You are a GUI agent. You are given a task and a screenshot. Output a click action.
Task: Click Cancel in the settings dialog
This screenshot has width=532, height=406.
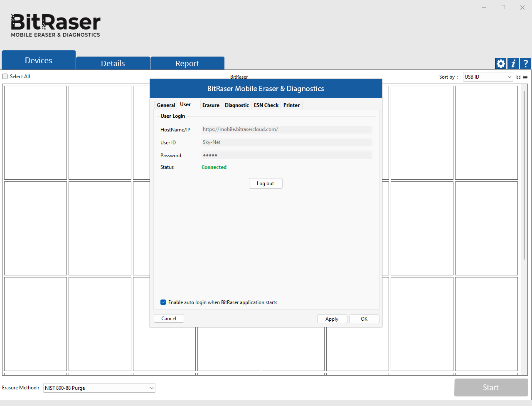169,319
